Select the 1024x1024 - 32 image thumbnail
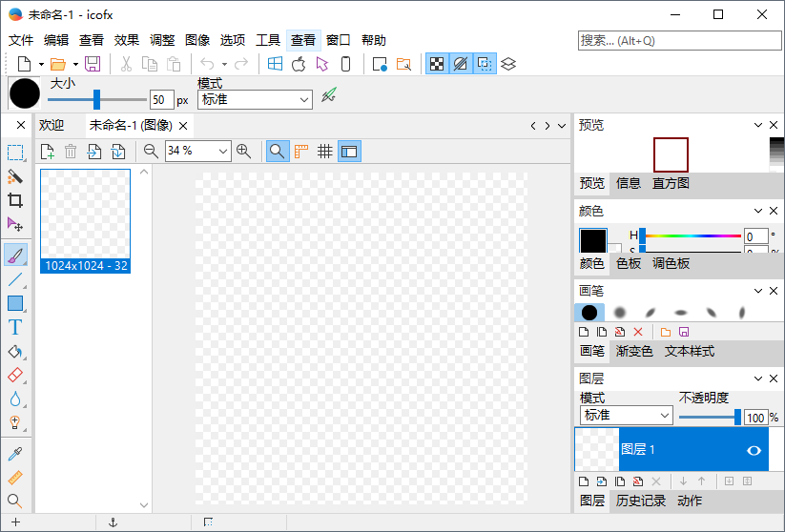The width and height of the screenshot is (785, 532). tap(85, 220)
